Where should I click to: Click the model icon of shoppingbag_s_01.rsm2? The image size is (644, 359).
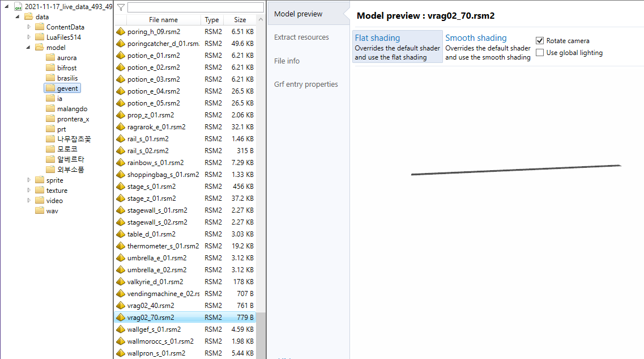[x=120, y=175]
